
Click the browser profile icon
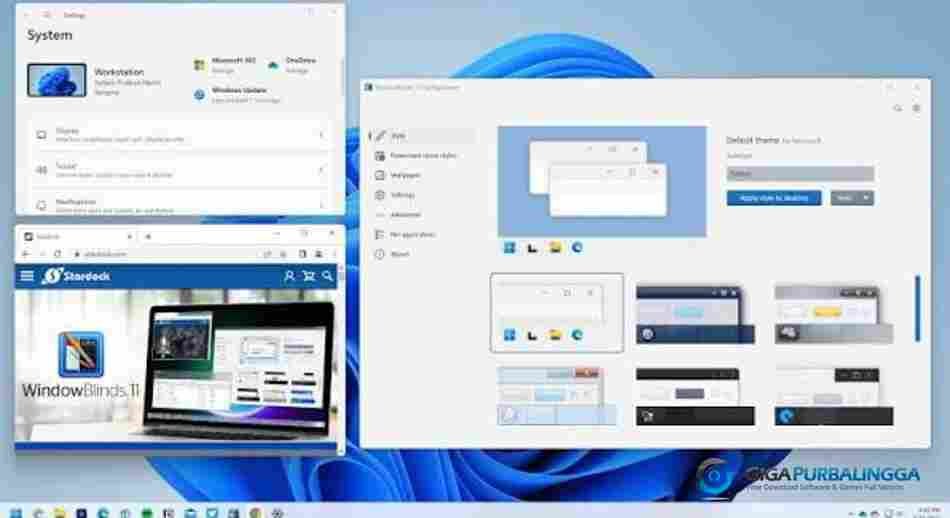click(x=319, y=254)
